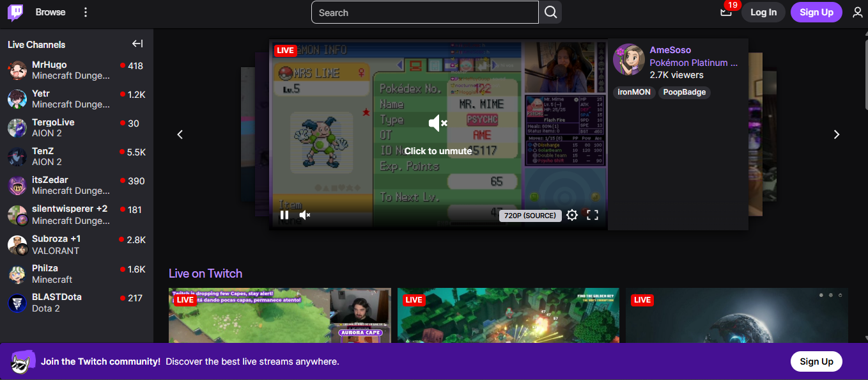The width and height of the screenshot is (868, 380).
Task: Click the purple Sign Up button in header
Action: (x=816, y=12)
